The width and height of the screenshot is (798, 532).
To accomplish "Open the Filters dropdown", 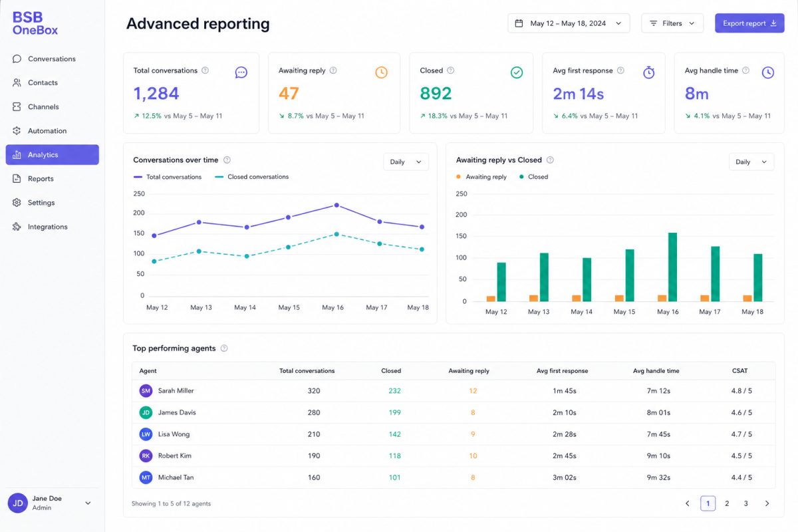I will tap(672, 23).
